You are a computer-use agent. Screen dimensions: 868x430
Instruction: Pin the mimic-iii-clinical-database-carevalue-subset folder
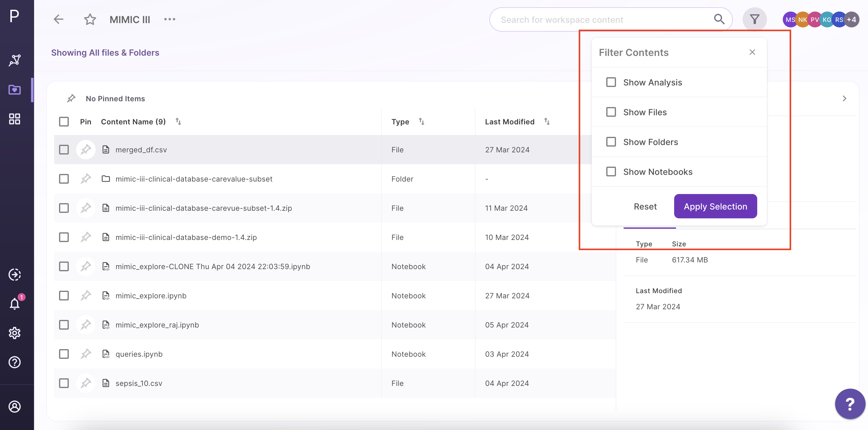86,179
